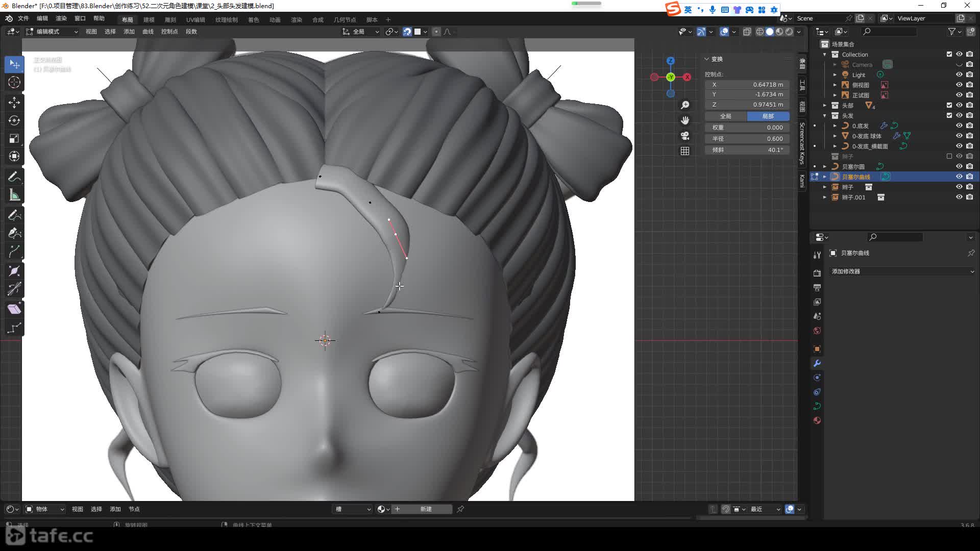Uncheck the 头部 collection checkbox

tap(949, 105)
